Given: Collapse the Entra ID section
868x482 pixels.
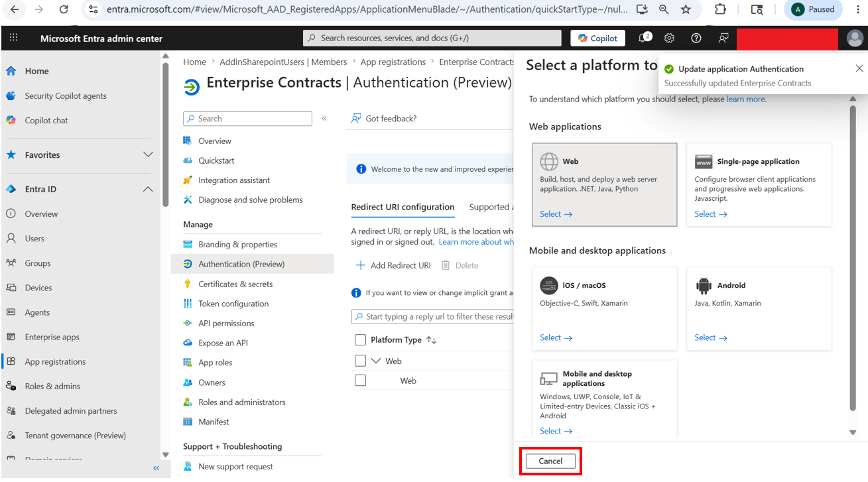Looking at the screenshot, I should (148, 189).
